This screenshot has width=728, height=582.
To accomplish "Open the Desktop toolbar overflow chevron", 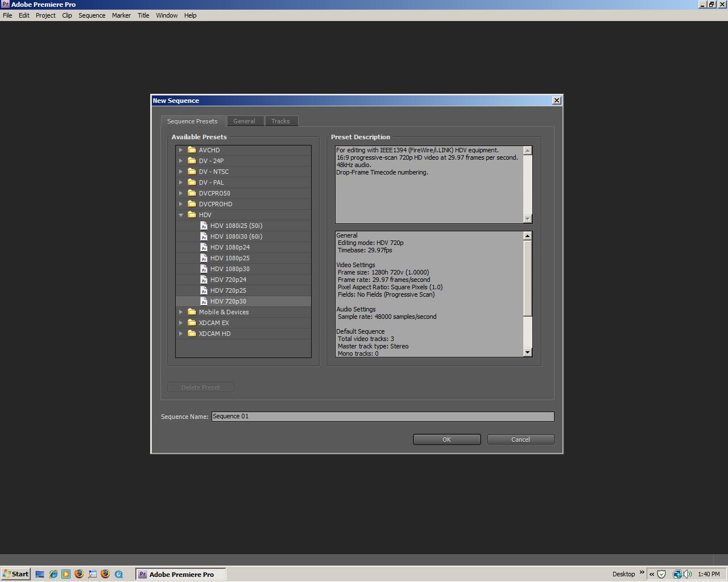I will point(642,572).
